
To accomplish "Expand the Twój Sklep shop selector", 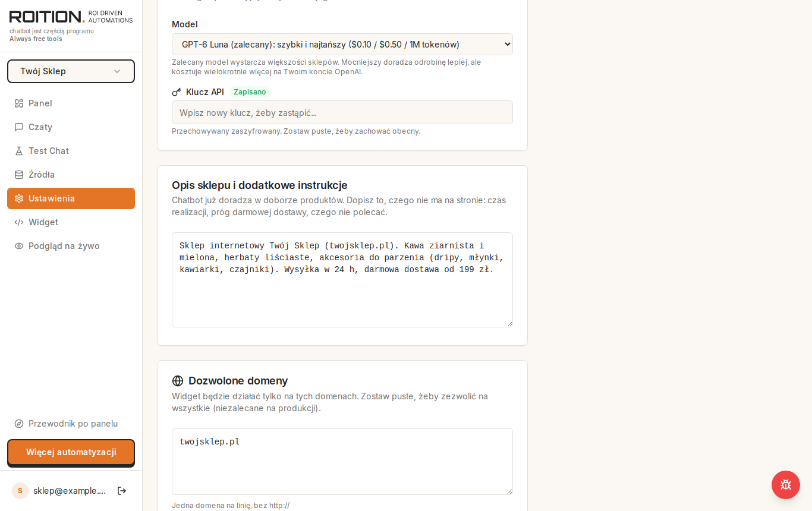I will [x=71, y=71].
